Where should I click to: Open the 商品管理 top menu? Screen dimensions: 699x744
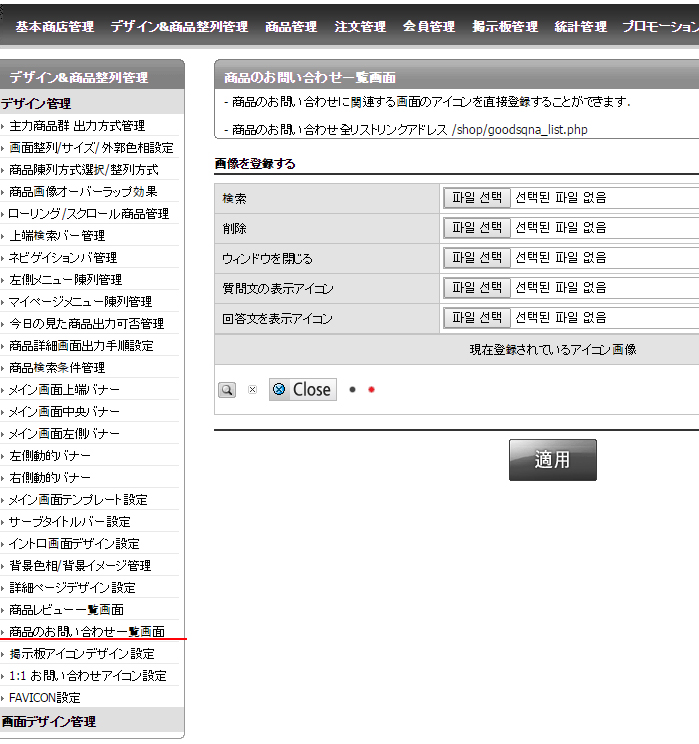click(x=291, y=27)
